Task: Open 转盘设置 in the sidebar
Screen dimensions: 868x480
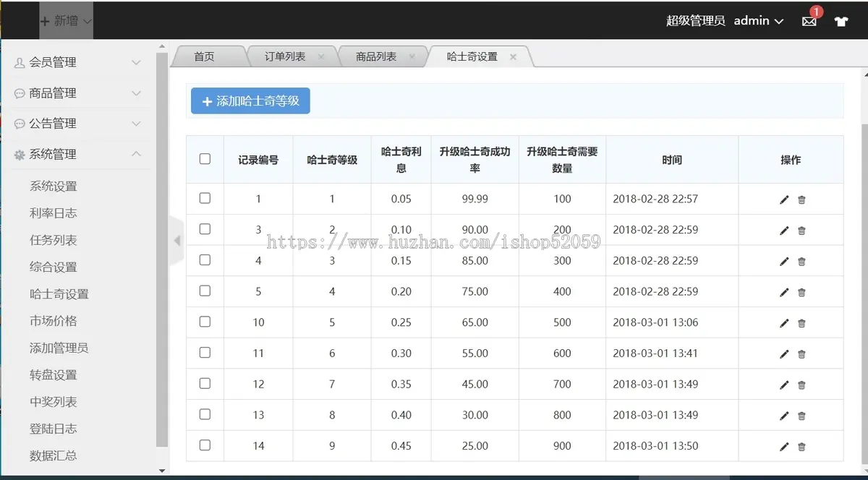Action: pyautogui.click(x=54, y=374)
